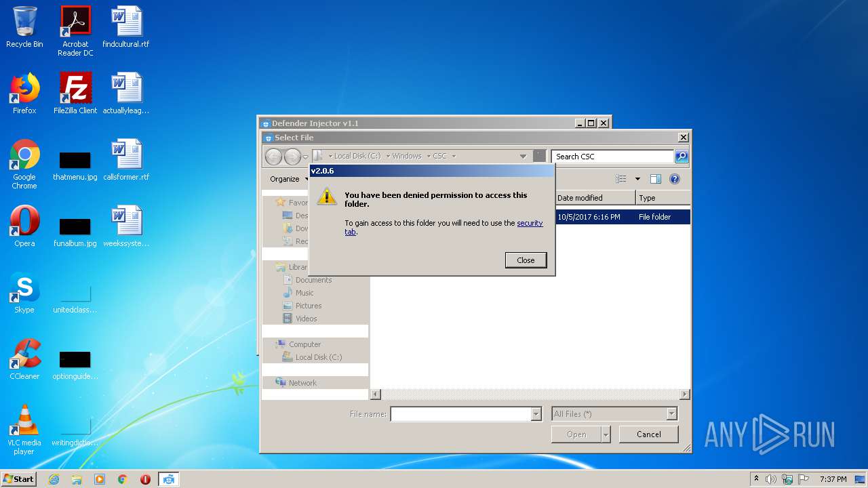Open the 'All Files (*)' filter dropdown
Viewport: 868px width, 488px height.
614,414
